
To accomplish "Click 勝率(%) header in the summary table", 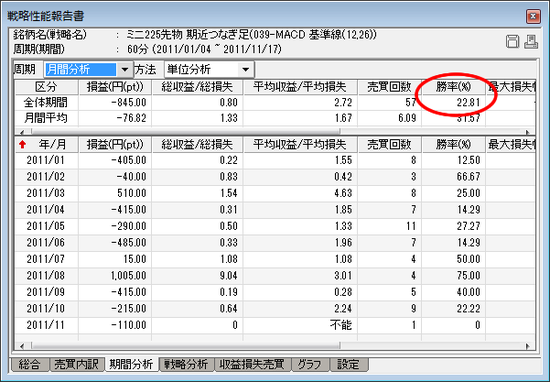I will [x=454, y=87].
